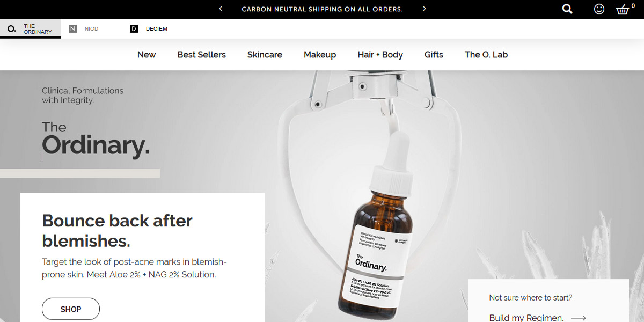Show next announcement with right chevron
Screen dimensions: 644x322
[424, 9]
